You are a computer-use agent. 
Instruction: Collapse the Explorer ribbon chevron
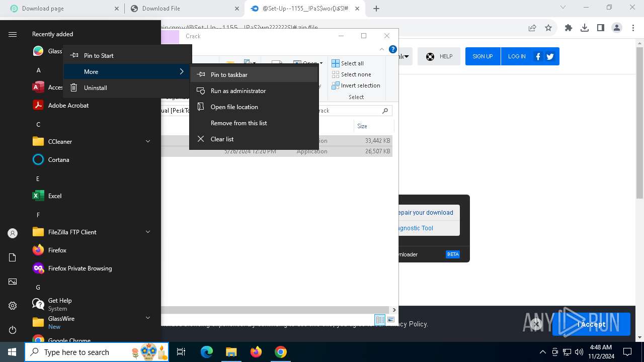382,49
